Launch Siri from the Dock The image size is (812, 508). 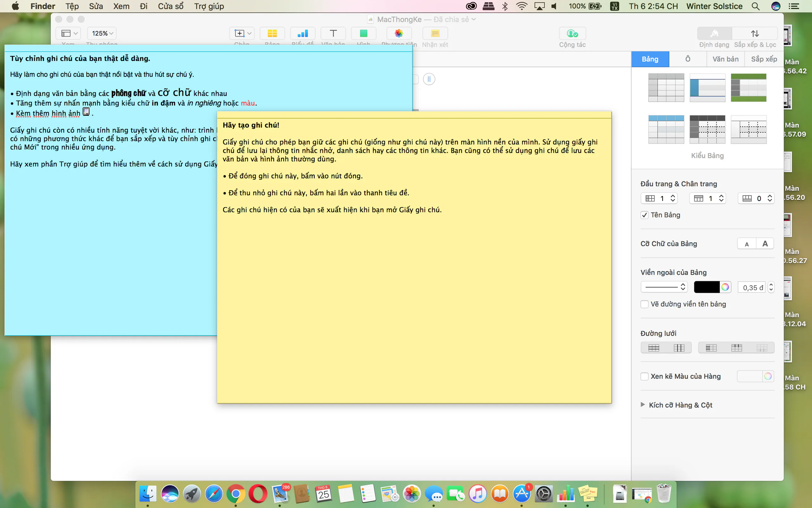[x=170, y=493]
